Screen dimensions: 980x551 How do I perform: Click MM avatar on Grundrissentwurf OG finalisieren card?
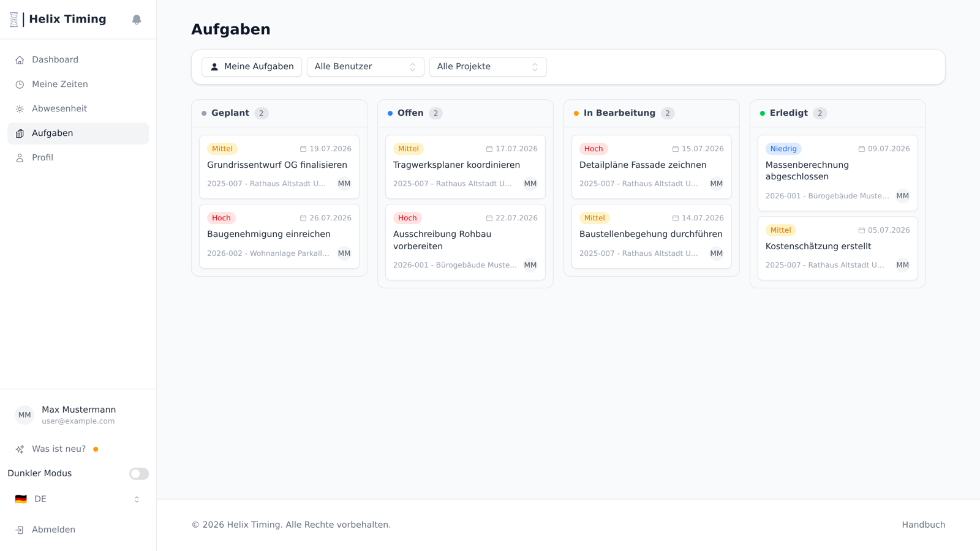(x=344, y=184)
